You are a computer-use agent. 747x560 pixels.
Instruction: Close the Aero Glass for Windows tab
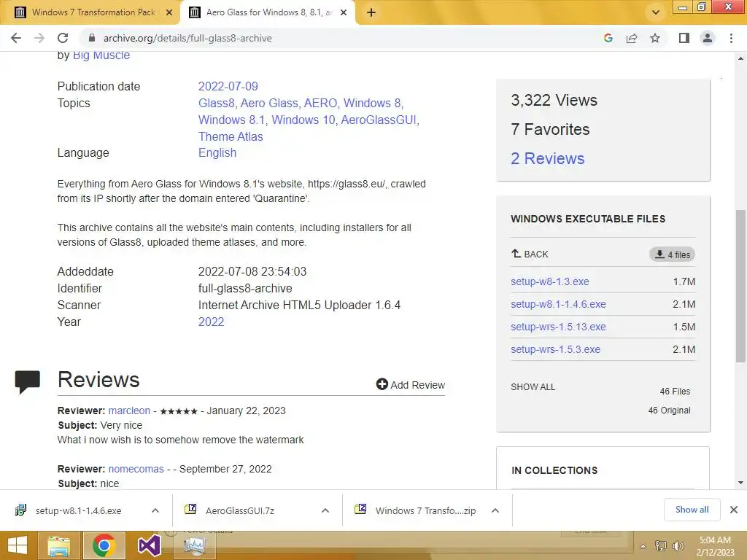tap(344, 13)
